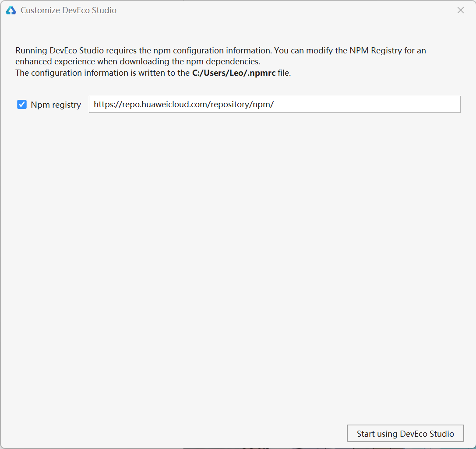Click the DevEco Studio logo icon
Screen dimensions: 476x449
[11, 11]
